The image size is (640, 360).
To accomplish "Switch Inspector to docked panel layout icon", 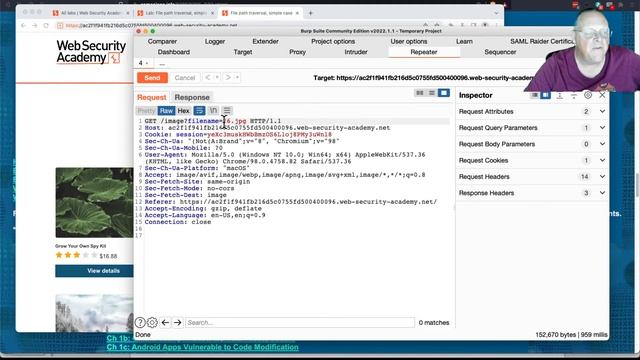I will (x=546, y=95).
